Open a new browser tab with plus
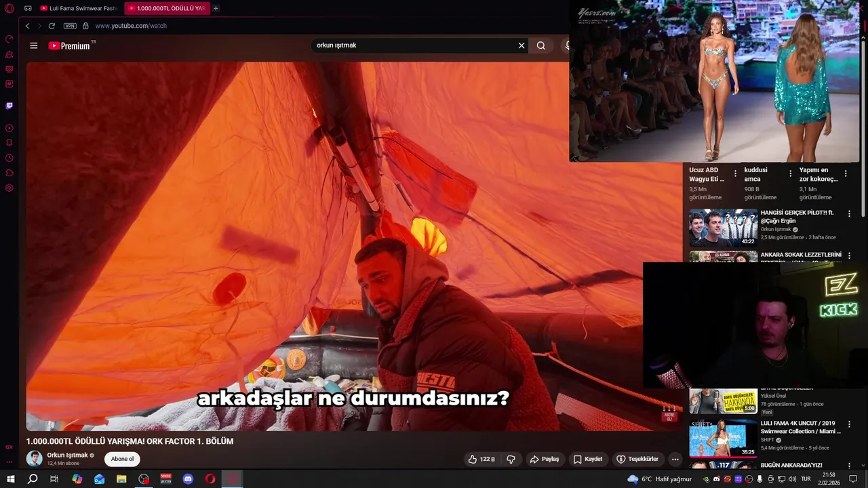Viewport: 868px width, 488px height. point(216,8)
